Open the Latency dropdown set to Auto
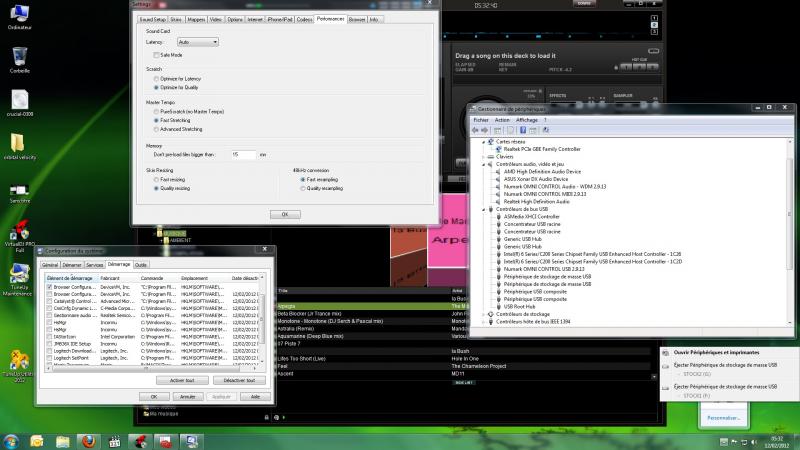 click(197, 42)
